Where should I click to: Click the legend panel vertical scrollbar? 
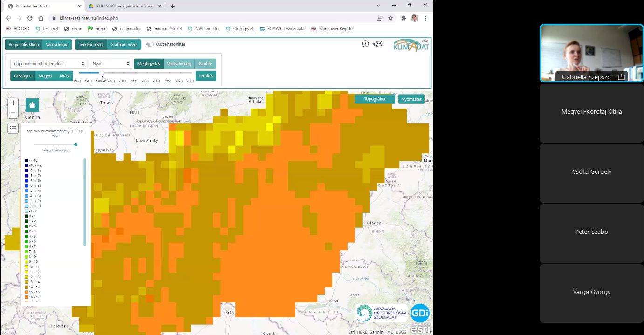pyautogui.click(x=85, y=202)
